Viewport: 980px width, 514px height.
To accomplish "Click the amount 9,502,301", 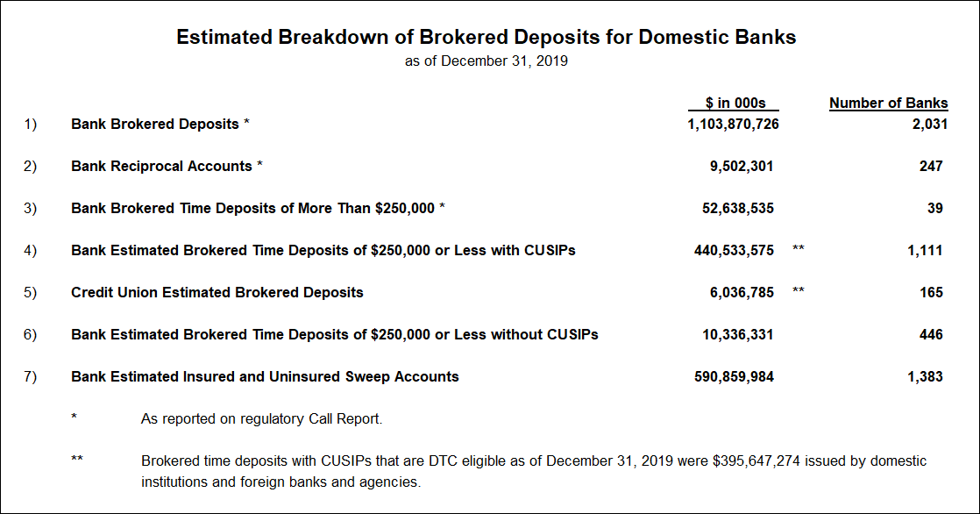I will (x=742, y=167).
